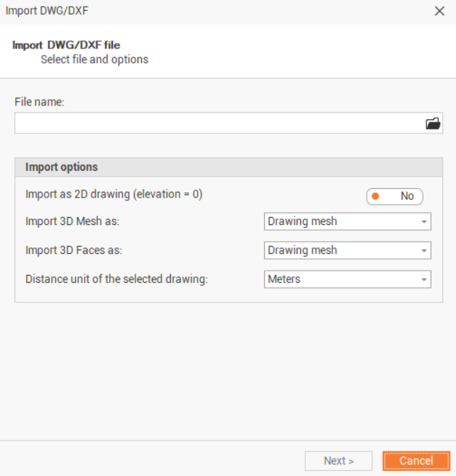The height and width of the screenshot is (476, 456).
Task: Click inside the File name field
Action: pyautogui.click(x=217, y=123)
